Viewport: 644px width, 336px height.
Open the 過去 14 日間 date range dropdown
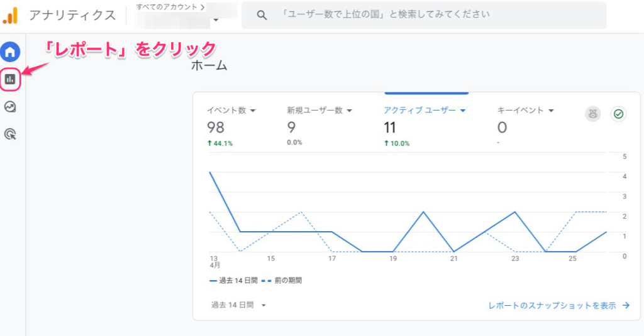click(x=239, y=305)
